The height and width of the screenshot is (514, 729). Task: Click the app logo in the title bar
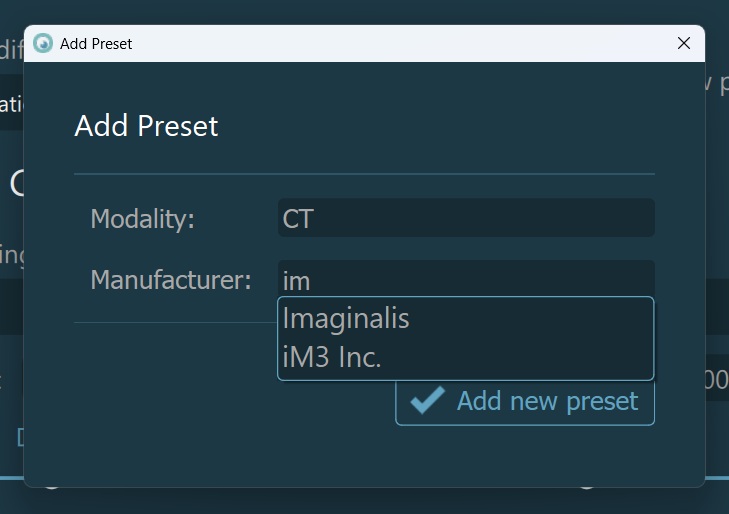[43, 43]
